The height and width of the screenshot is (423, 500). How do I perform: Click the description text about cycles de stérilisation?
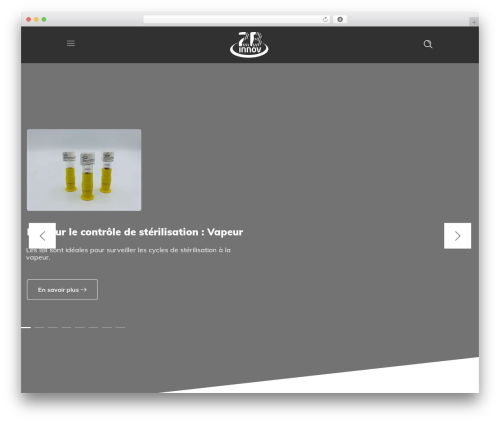(128, 253)
